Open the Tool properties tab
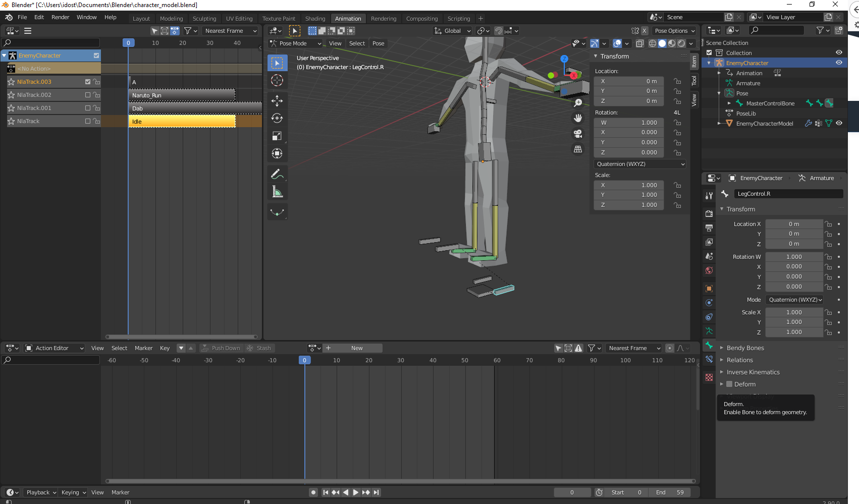859x504 pixels. [x=709, y=195]
